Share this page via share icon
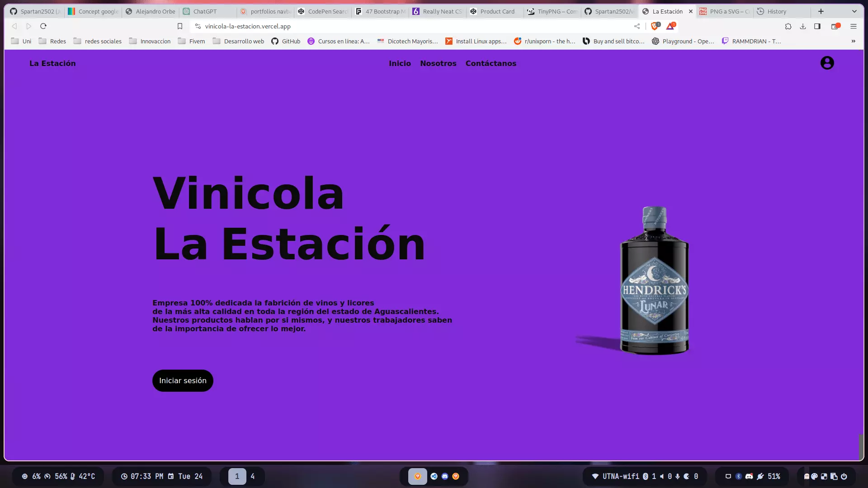This screenshot has width=868, height=488. coord(637,26)
